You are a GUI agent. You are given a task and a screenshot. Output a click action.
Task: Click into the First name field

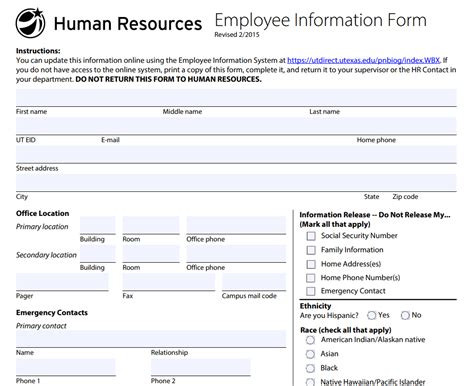click(89, 98)
